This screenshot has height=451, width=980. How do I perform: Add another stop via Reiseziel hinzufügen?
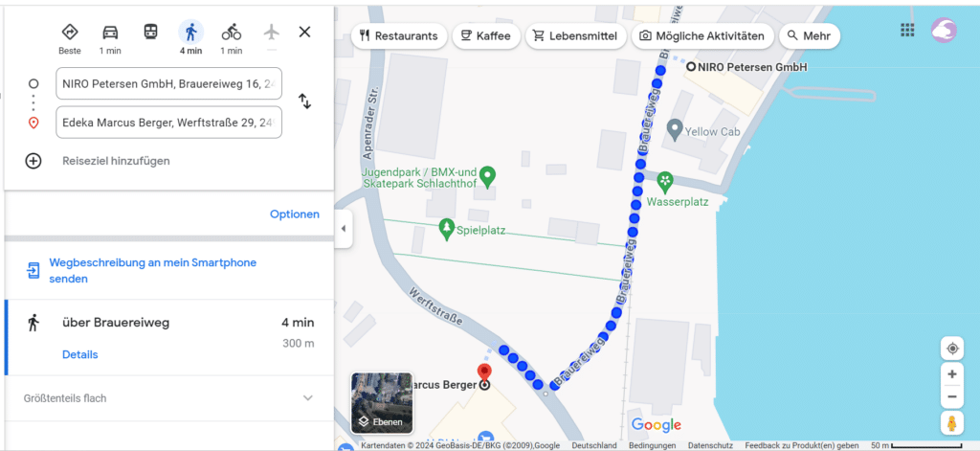[x=116, y=161]
